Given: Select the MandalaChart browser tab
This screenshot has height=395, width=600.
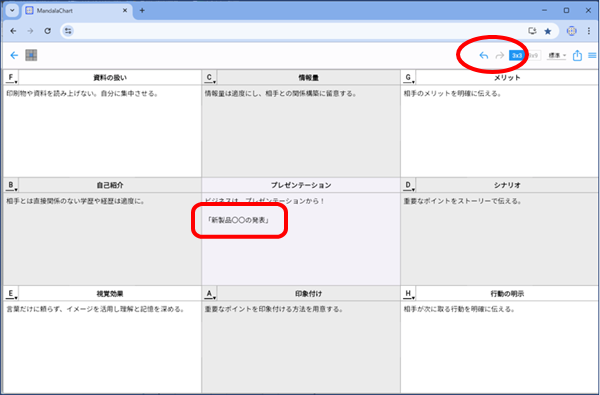Looking at the screenshot, I should point(77,11).
